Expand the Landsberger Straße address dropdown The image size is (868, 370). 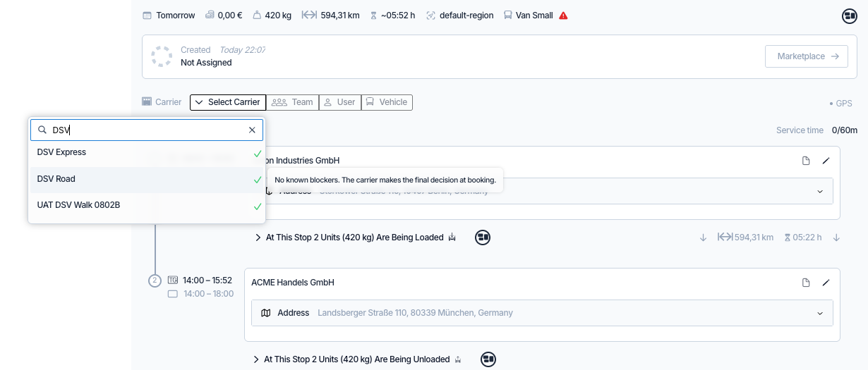point(820,313)
